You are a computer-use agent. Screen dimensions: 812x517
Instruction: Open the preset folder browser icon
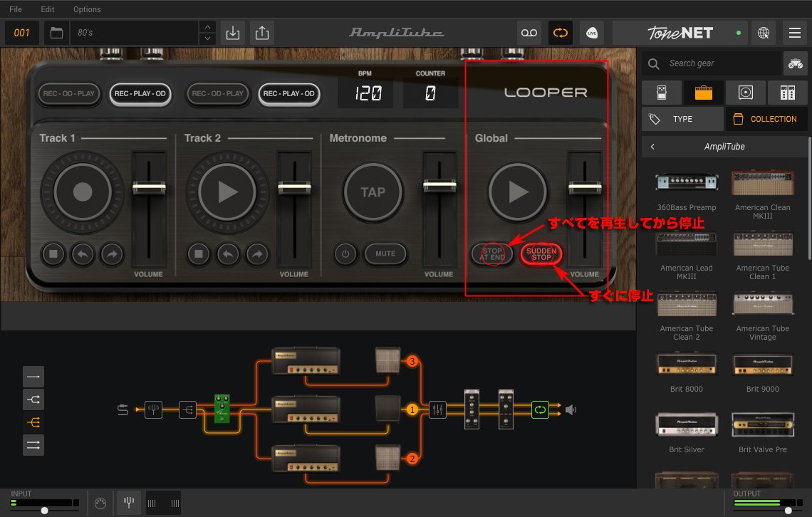(x=56, y=33)
